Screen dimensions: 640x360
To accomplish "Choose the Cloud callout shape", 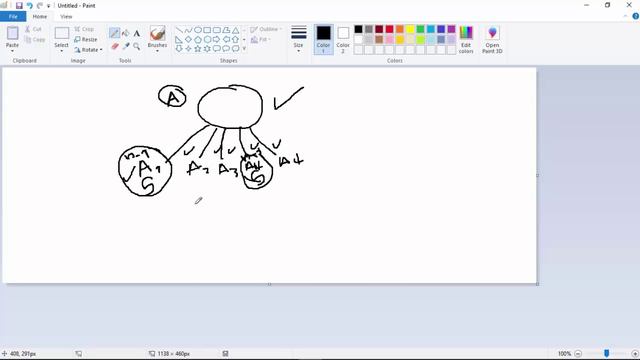I will coord(236,49).
